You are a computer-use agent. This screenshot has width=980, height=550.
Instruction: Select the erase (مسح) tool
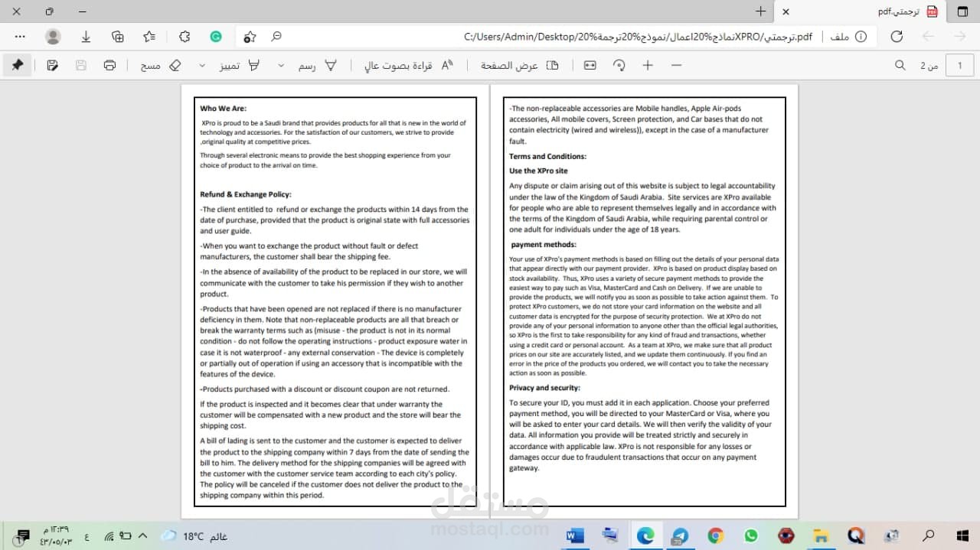(161, 66)
